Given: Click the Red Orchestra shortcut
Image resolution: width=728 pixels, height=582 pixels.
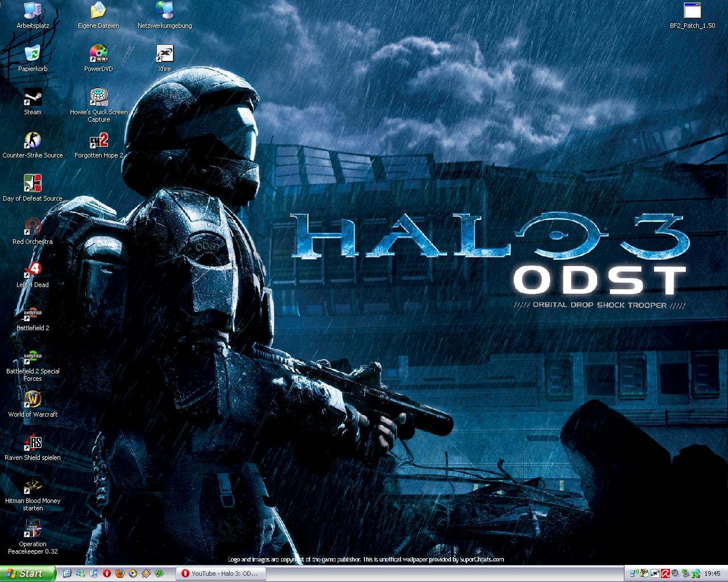Looking at the screenshot, I should [32, 228].
